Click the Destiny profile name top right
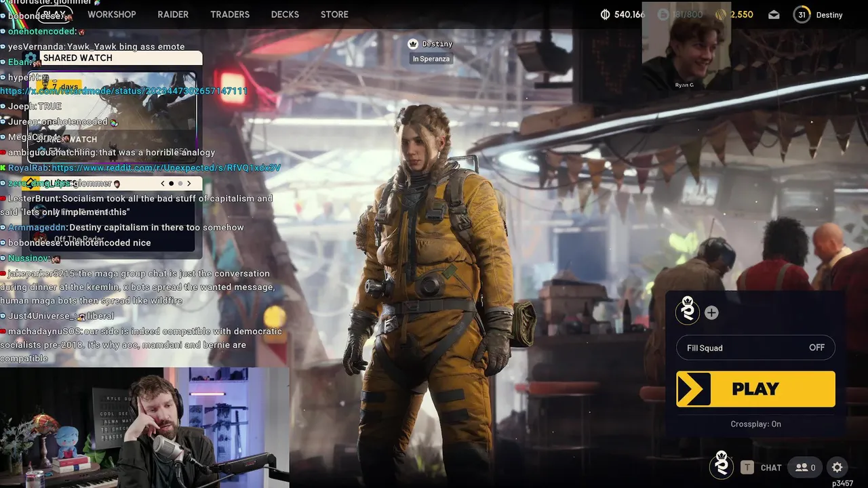 point(829,15)
